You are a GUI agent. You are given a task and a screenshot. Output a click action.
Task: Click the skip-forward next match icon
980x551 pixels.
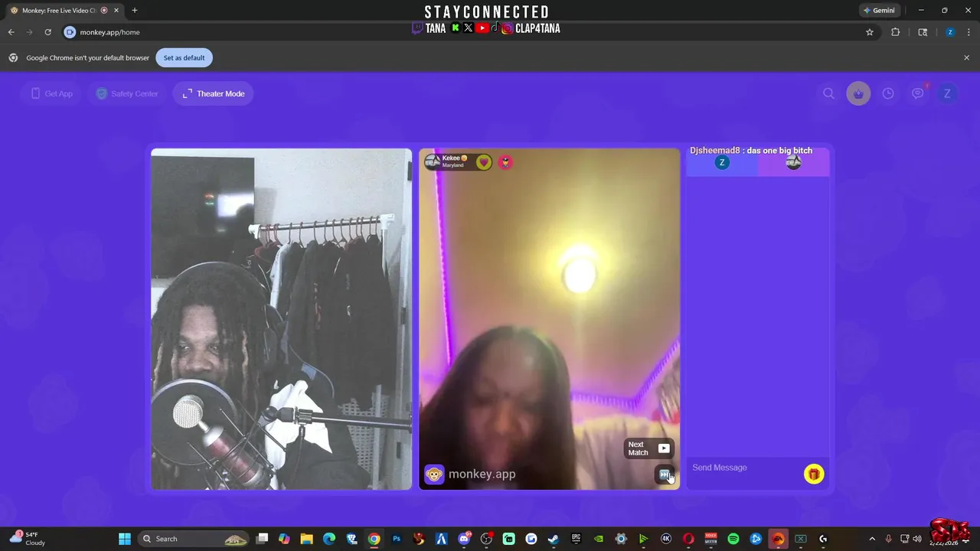tap(665, 474)
